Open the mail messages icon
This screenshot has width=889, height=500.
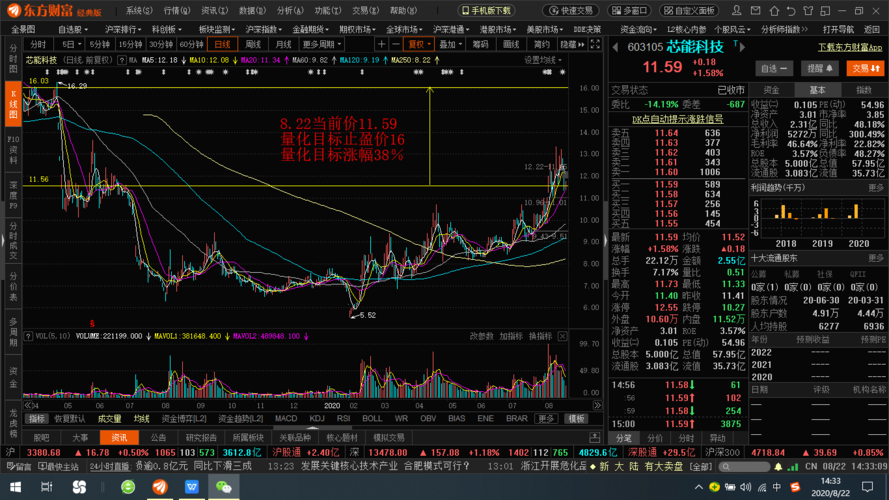tap(755, 10)
